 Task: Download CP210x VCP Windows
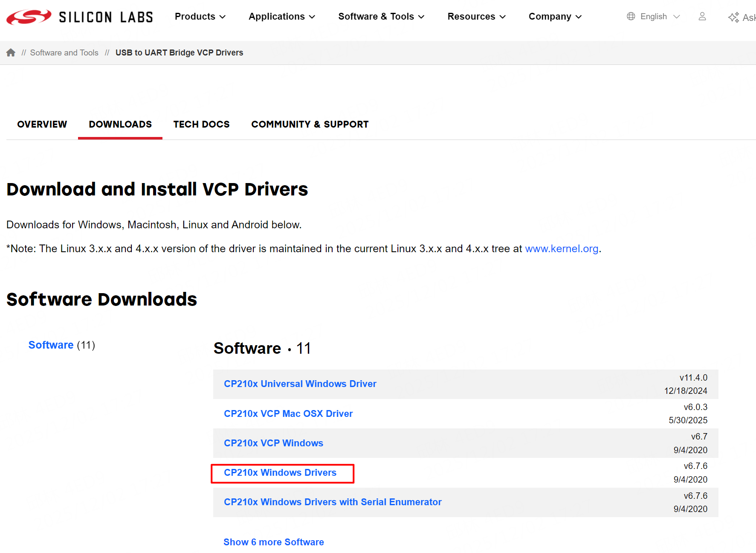(x=273, y=443)
